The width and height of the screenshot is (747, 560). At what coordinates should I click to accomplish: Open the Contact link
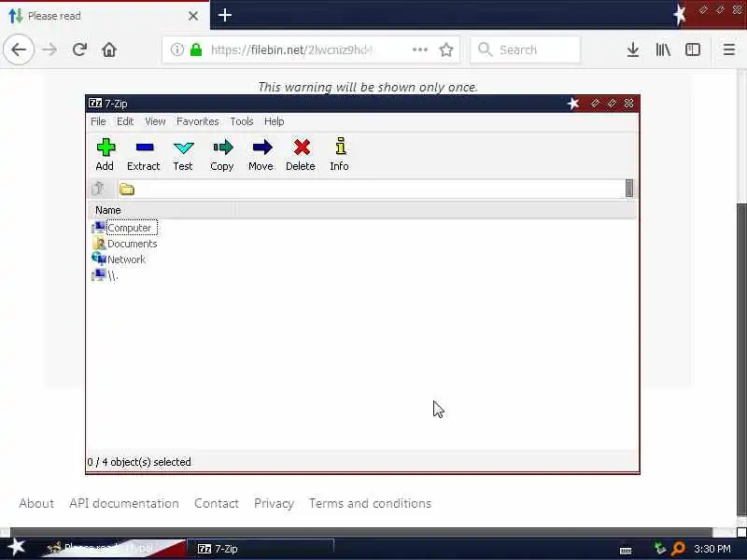217,503
